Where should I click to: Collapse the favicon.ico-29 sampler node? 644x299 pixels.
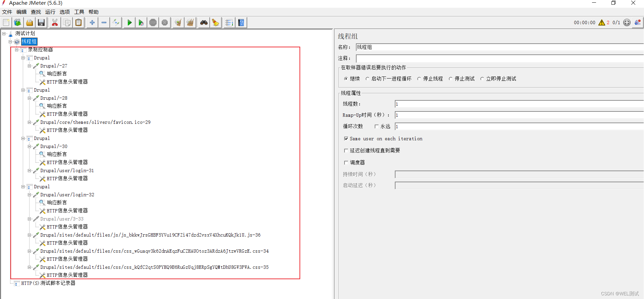29,122
